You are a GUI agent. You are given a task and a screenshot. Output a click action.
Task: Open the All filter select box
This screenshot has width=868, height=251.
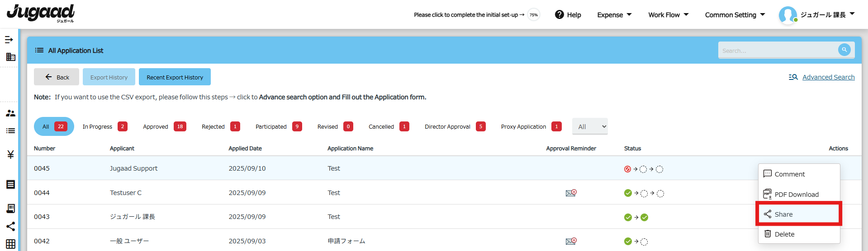tap(590, 126)
